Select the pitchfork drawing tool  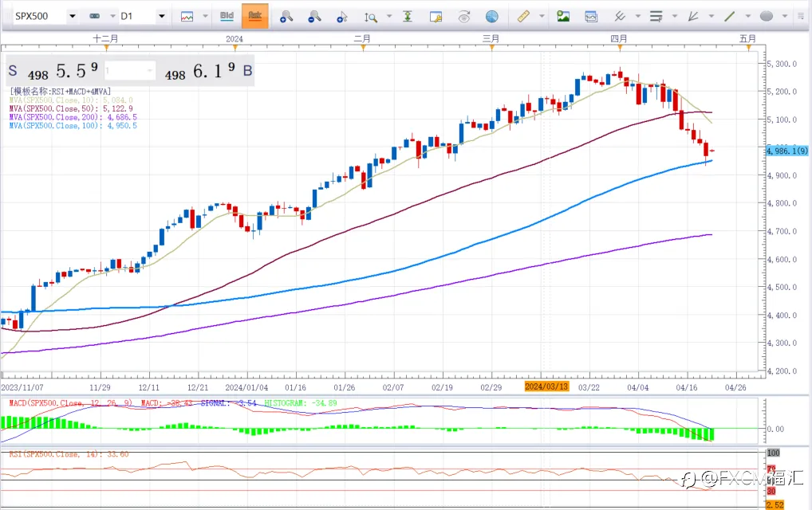coord(619,17)
